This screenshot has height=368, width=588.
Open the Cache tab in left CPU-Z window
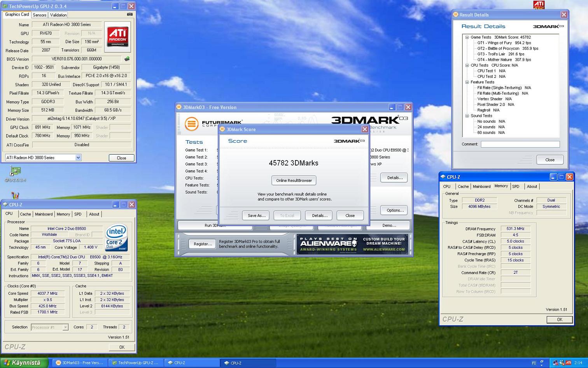point(25,214)
